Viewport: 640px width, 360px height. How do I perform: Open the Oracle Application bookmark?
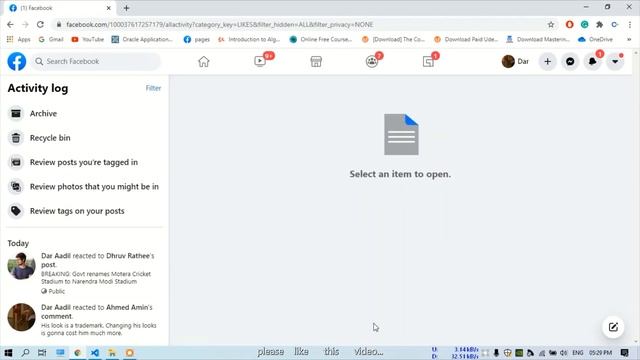click(x=142, y=39)
